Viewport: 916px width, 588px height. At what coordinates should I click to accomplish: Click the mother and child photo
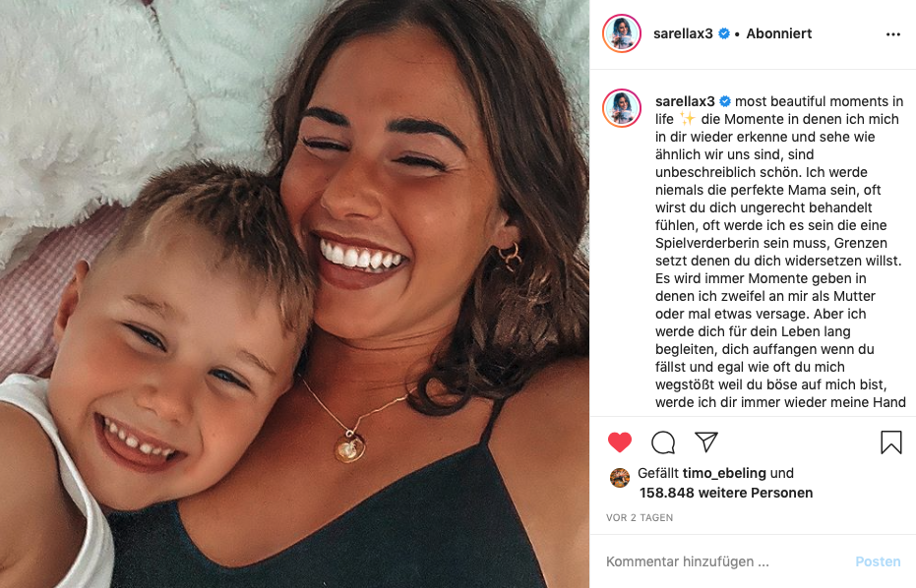click(x=294, y=294)
